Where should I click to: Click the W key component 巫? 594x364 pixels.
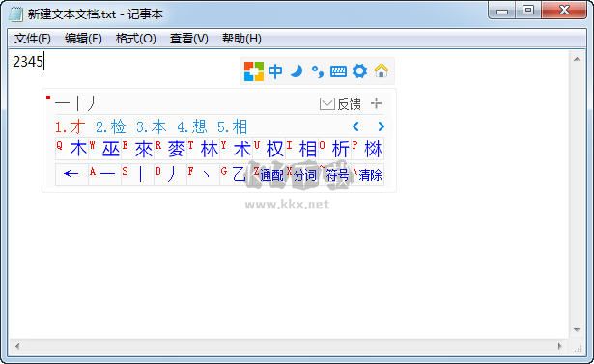point(104,149)
